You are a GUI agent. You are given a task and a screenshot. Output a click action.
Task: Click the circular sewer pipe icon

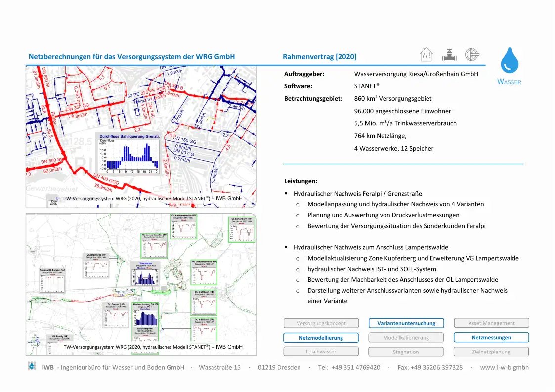point(472,55)
